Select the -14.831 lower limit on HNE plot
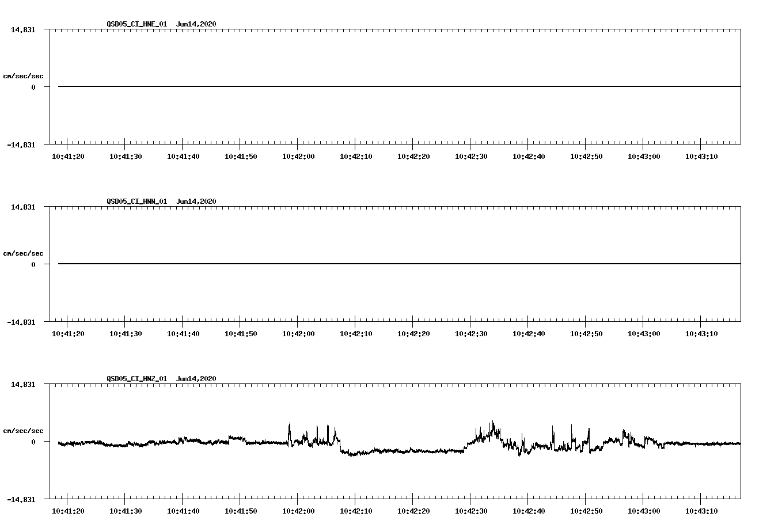Screen dimensions: 782x532 pyautogui.click(x=21, y=145)
